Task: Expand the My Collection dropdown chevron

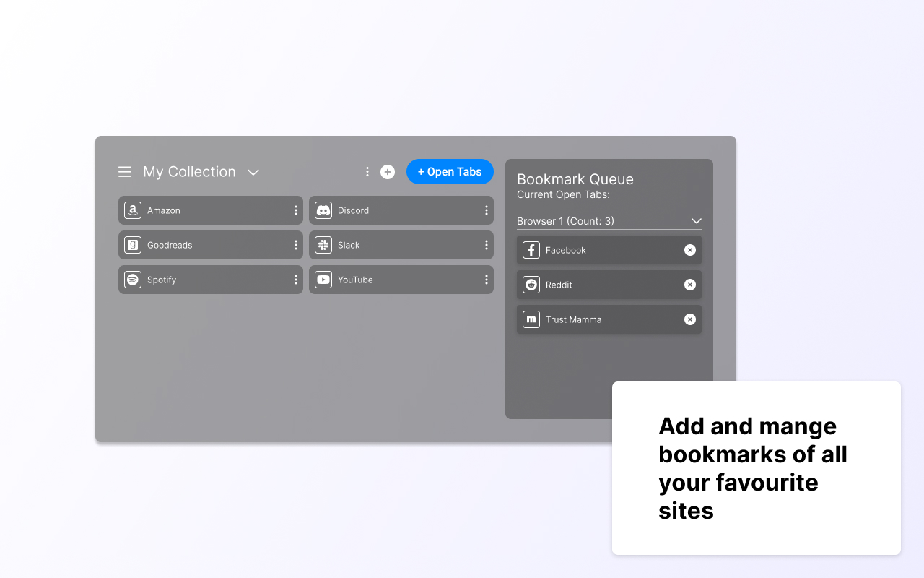Action: pyautogui.click(x=253, y=172)
